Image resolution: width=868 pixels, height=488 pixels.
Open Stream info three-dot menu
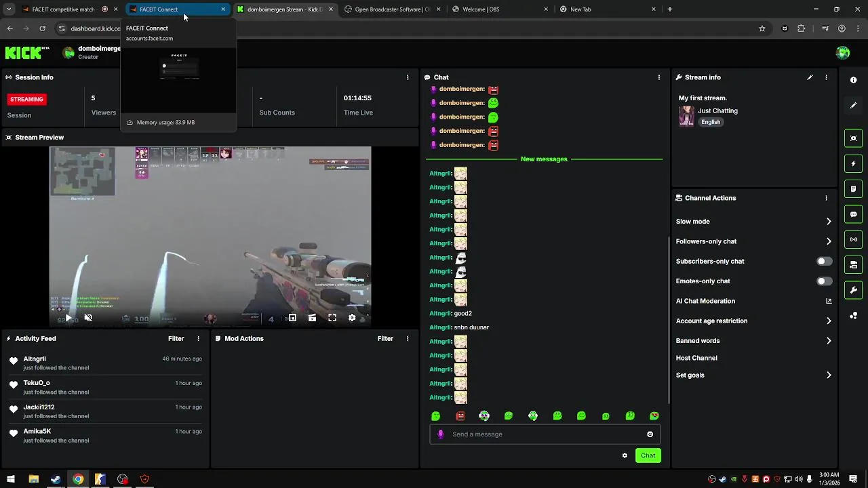click(x=826, y=77)
